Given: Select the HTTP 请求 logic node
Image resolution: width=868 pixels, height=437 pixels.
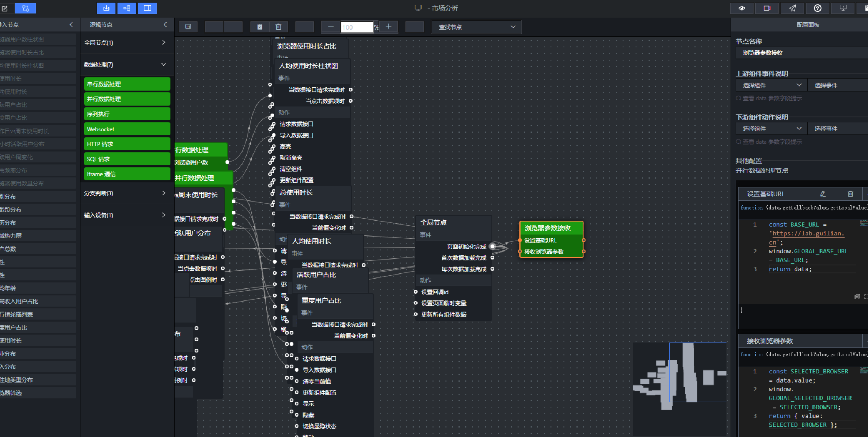Looking at the screenshot, I should point(127,144).
